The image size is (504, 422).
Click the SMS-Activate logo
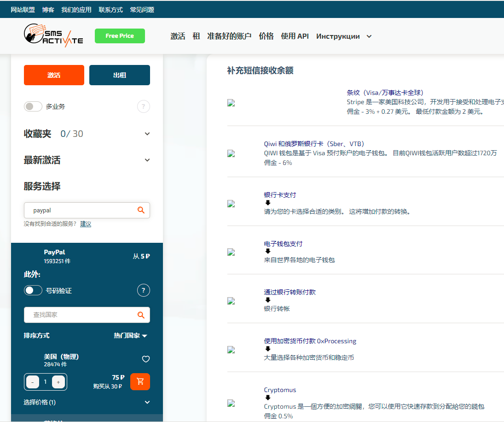(x=53, y=36)
